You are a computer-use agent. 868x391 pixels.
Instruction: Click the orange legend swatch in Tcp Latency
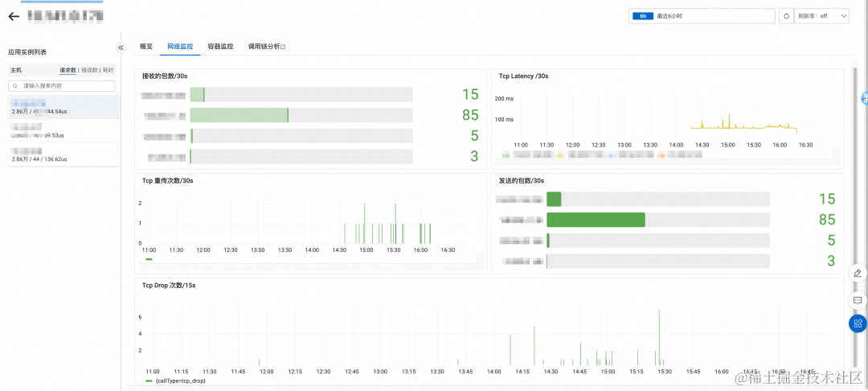click(661, 155)
